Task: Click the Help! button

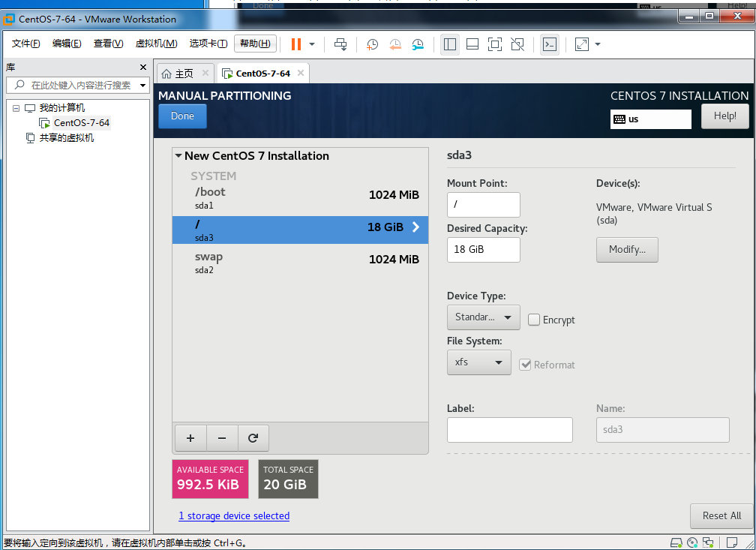Action: coord(724,116)
